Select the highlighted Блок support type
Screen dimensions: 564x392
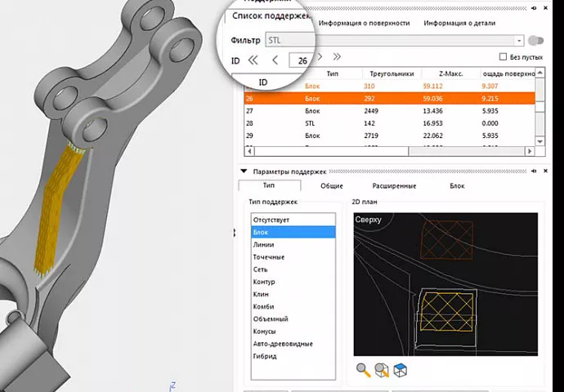[x=293, y=232]
